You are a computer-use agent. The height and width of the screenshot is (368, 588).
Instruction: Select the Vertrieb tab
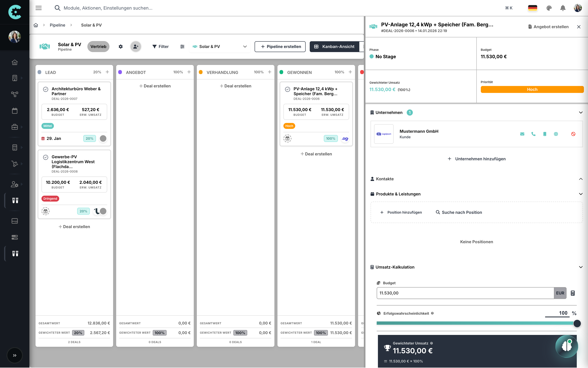tap(98, 47)
